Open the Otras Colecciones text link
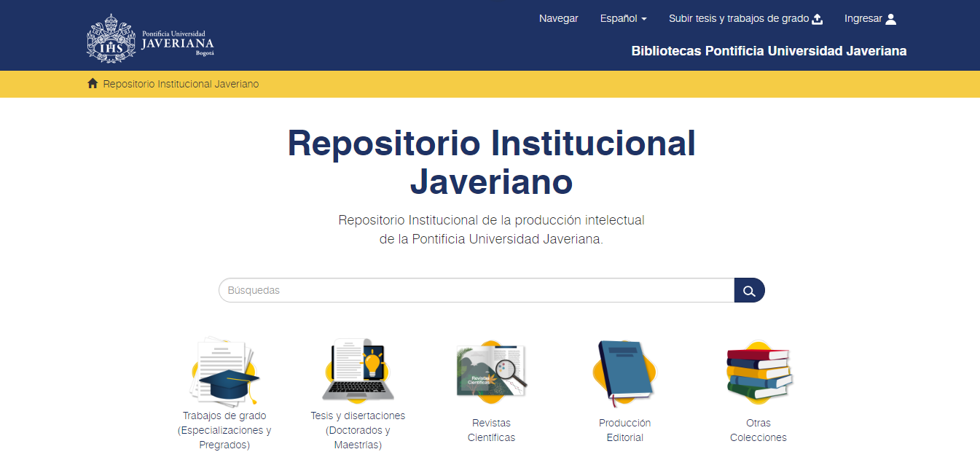The image size is (980, 468). (x=758, y=430)
